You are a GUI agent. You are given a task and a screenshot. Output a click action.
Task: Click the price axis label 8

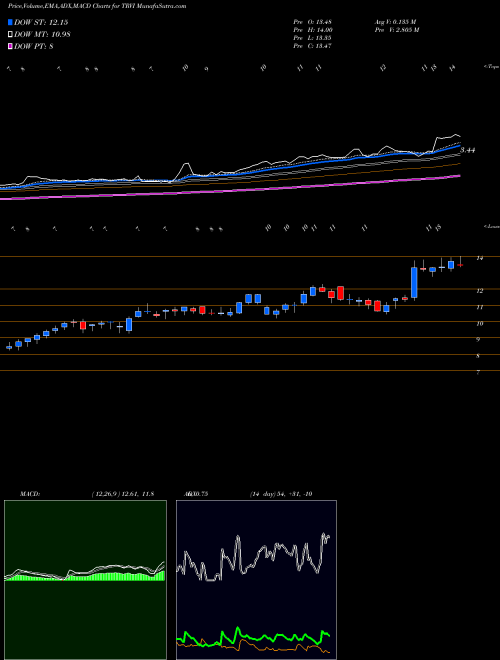[478, 356]
